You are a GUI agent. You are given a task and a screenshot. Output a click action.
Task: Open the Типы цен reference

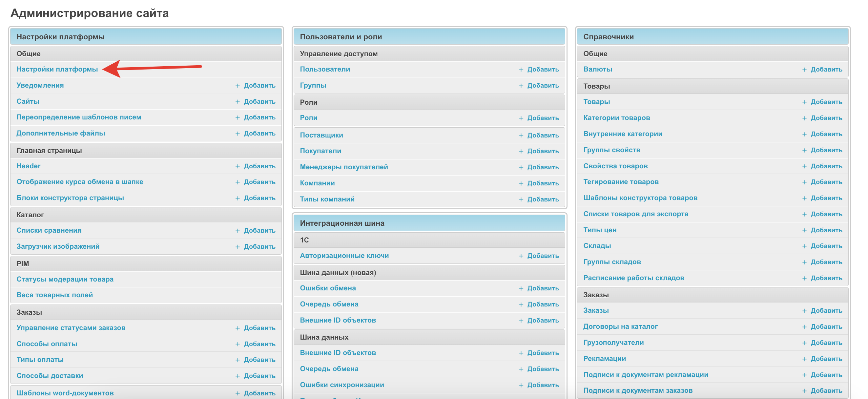click(x=599, y=230)
